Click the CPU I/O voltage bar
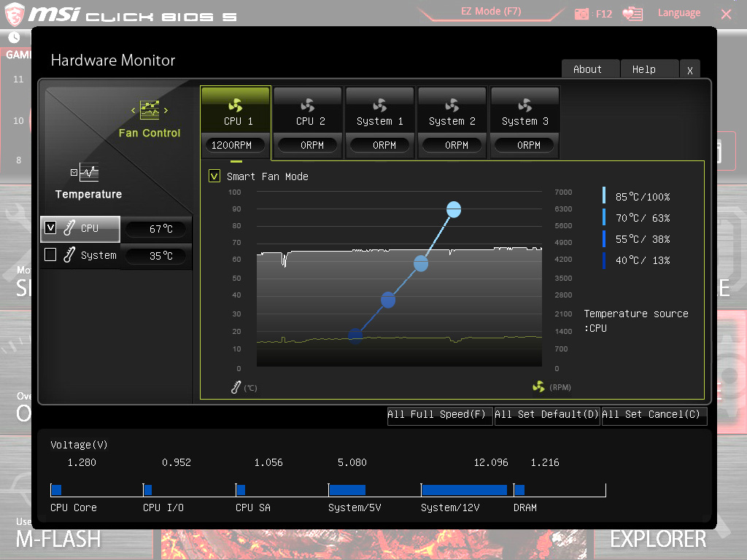The height and width of the screenshot is (560, 747). pyautogui.click(x=147, y=489)
